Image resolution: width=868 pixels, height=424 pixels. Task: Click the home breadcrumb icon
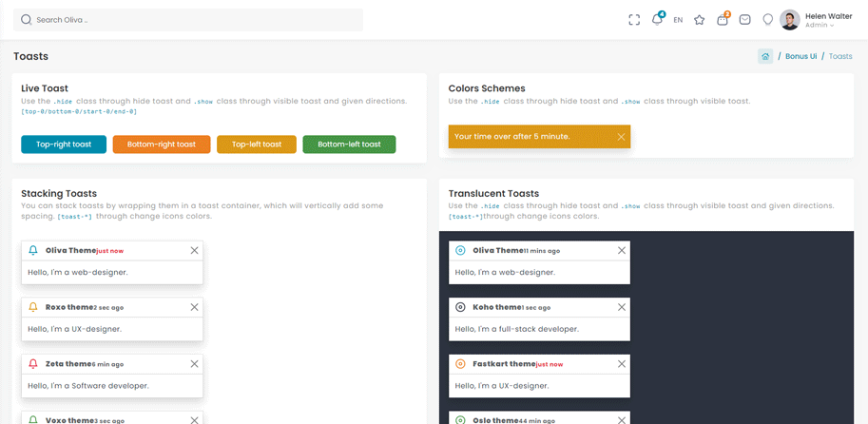pos(765,57)
